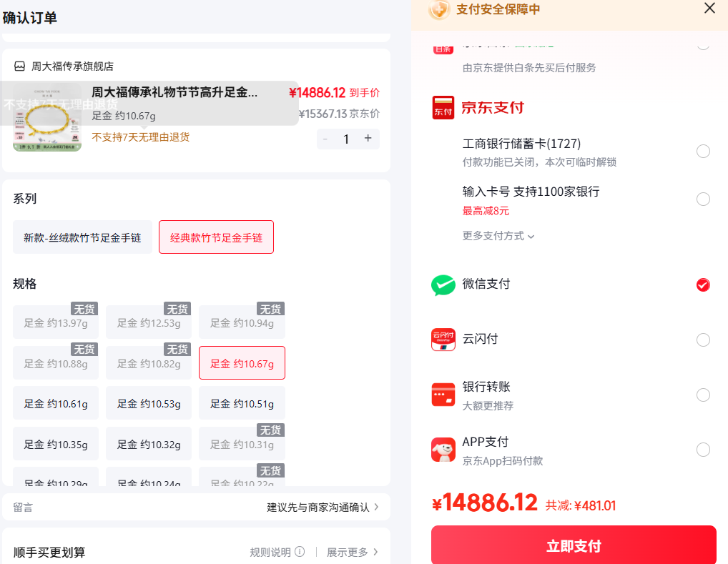Image resolution: width=728 pixels, height=564 pixels.
Task: Click out-of-stock spec 足金 约13.97g
Action: coord(56,322)
